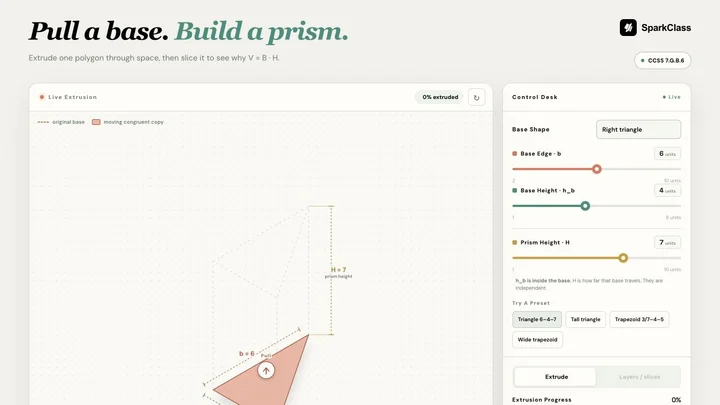
Task: Switch to the Layers / slices tab
Action: tap(639, 377)
